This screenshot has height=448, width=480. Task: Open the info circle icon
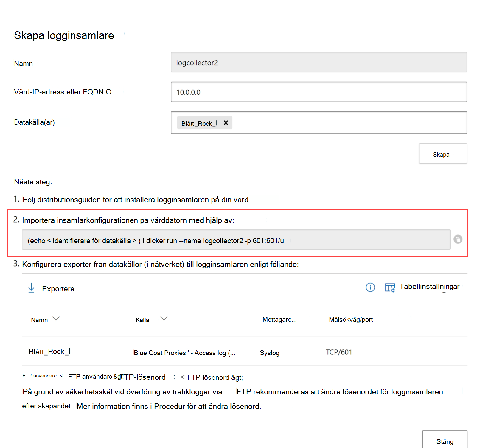(x=370, y=287)
